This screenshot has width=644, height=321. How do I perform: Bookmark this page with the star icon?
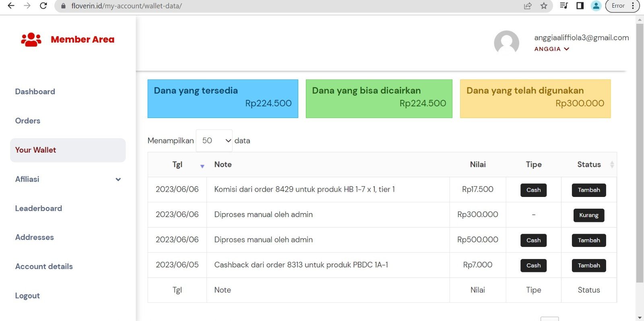tap(544, 6)
